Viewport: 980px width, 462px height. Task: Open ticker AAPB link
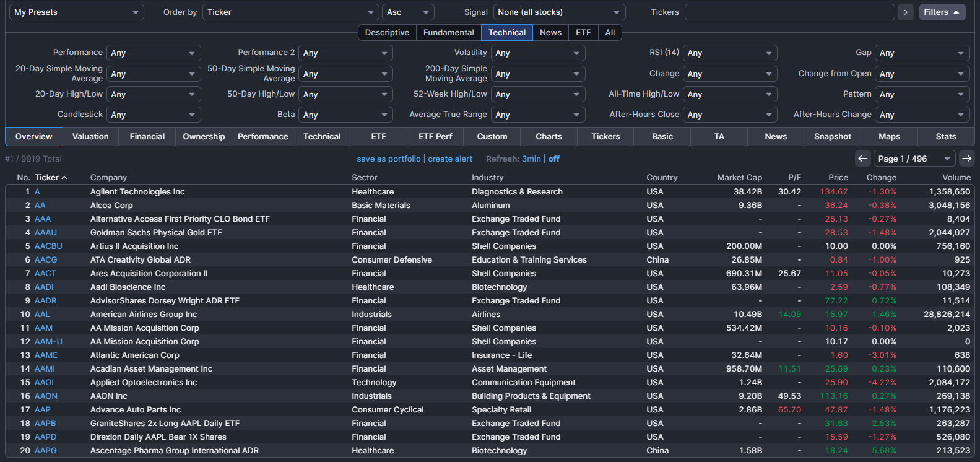click(x=45, y=424)
